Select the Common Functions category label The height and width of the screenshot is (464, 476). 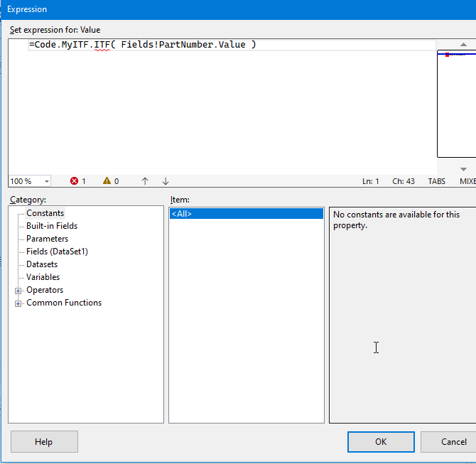pos(64,303)
